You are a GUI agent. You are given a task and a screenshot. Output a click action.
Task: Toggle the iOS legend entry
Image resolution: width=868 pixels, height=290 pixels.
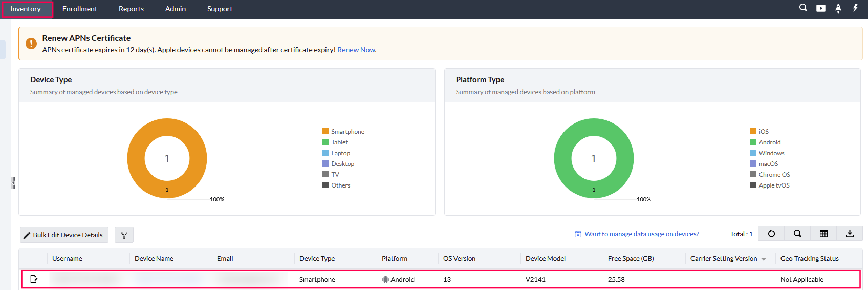point(760,132)
